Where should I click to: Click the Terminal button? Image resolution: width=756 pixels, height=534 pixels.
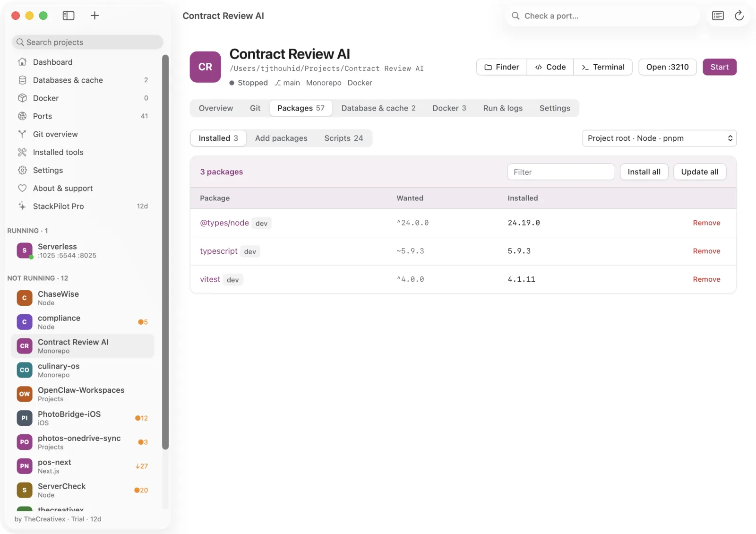tap(603, 67)
